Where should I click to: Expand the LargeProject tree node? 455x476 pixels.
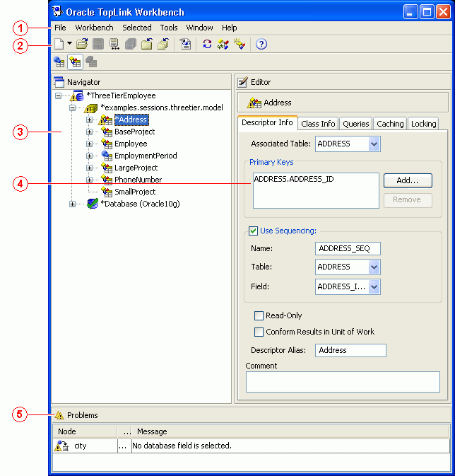click(x=89, y=168)
